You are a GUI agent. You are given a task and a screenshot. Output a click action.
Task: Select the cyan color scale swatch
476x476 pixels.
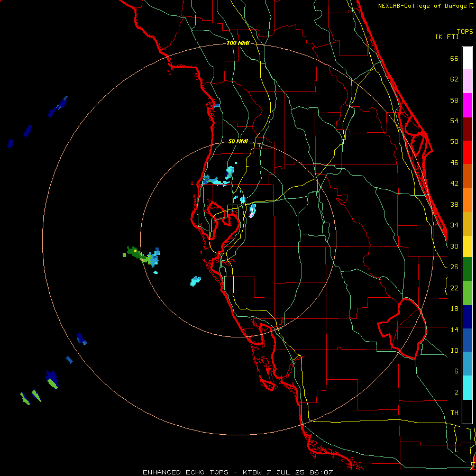click(x=467, y=388)
